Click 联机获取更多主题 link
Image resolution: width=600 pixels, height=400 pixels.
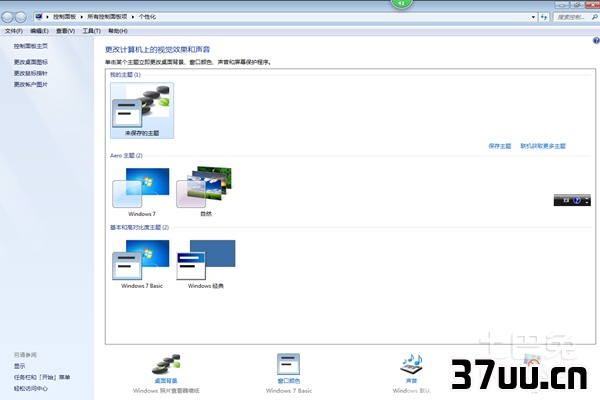[x=543, y=146]
